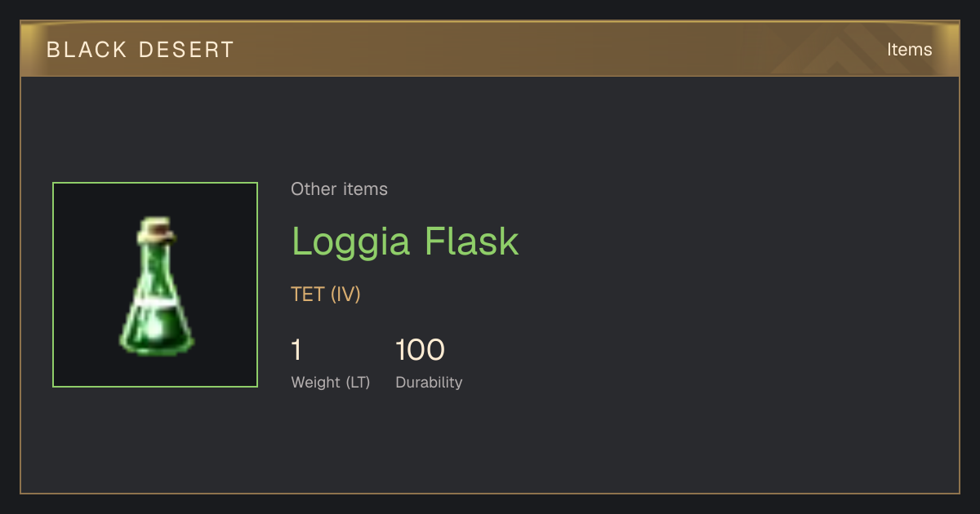Click the gold header banner background
980x514 pixels.
[x=490, y=49]
